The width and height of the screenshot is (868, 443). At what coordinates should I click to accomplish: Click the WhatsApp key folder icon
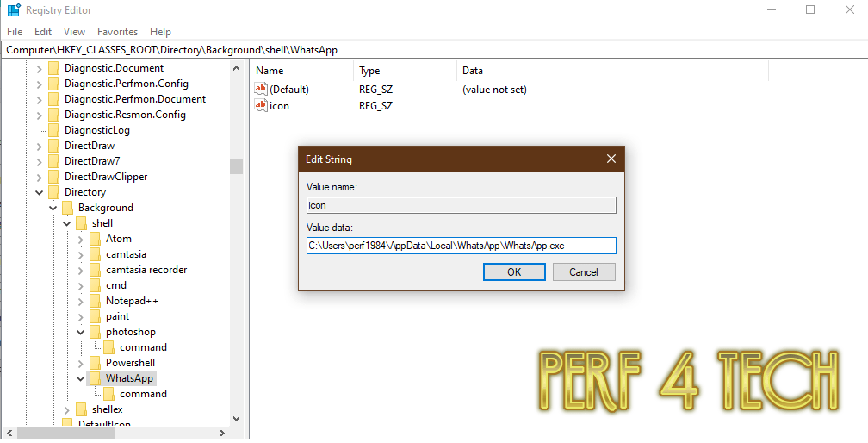(x=96, y=378)
